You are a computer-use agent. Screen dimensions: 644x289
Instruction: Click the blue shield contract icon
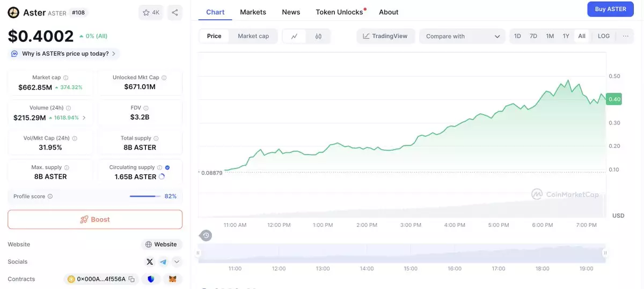click(151, 279)
